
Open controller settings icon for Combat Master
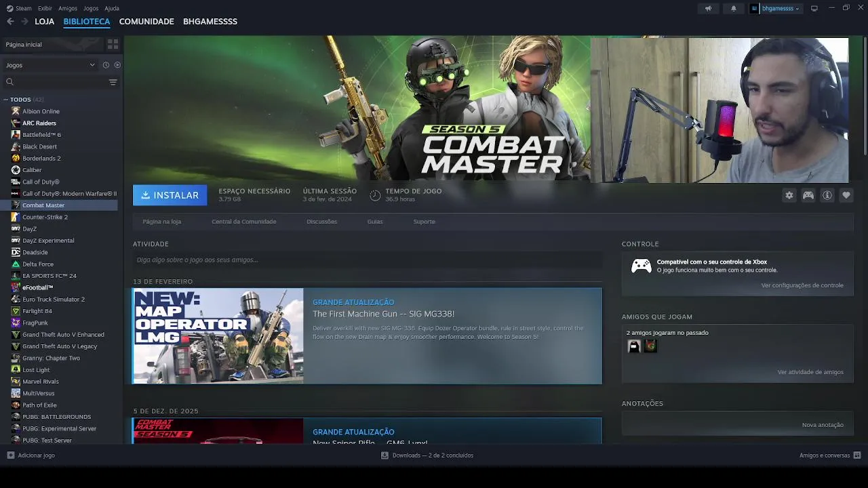pyautogui.click(x=808, y=195)
